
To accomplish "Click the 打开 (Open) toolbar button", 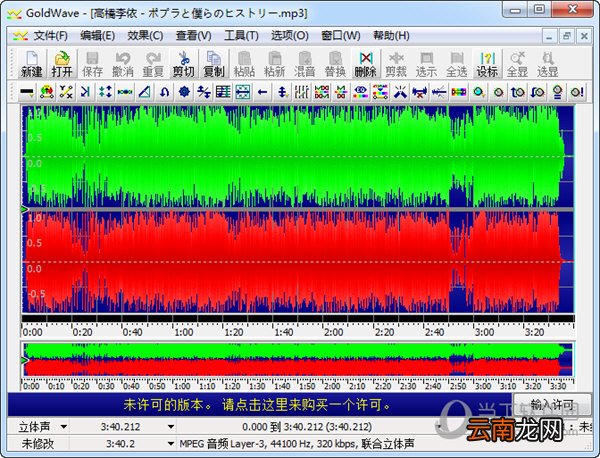I will point(62,64).
